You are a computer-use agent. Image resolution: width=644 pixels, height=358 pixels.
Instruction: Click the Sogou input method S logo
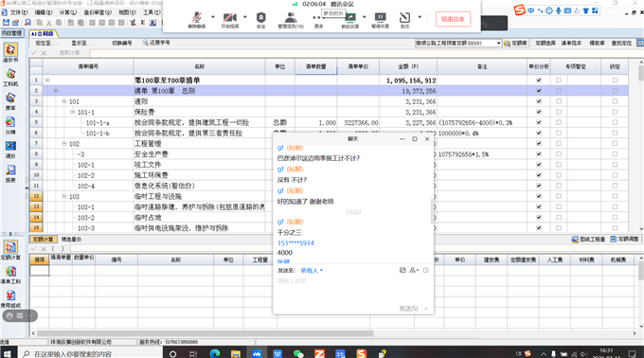coord(520,9)
